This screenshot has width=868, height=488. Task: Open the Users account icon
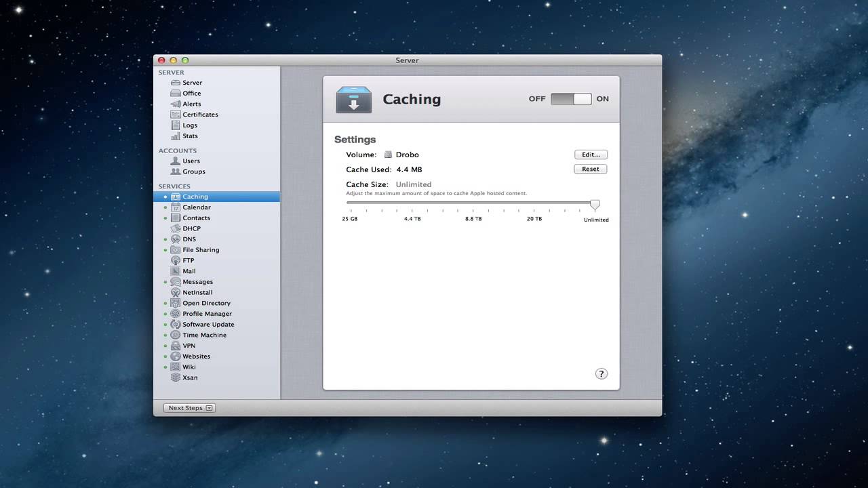[176, 161]
